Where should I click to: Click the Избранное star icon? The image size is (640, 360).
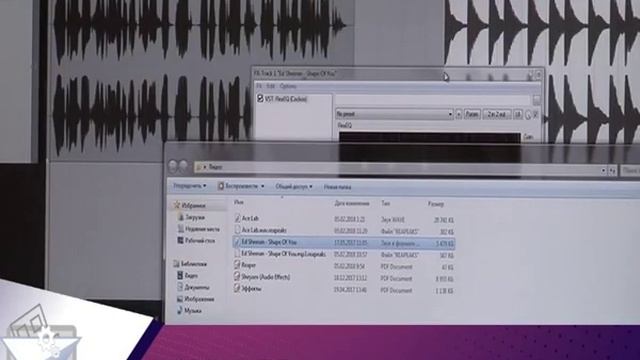coord(177,205)
